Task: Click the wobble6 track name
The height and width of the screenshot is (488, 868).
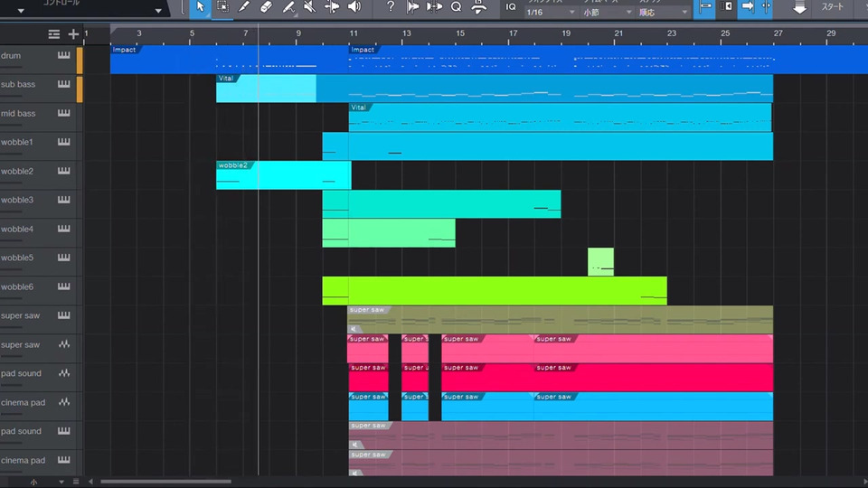Action: (16, 286)
